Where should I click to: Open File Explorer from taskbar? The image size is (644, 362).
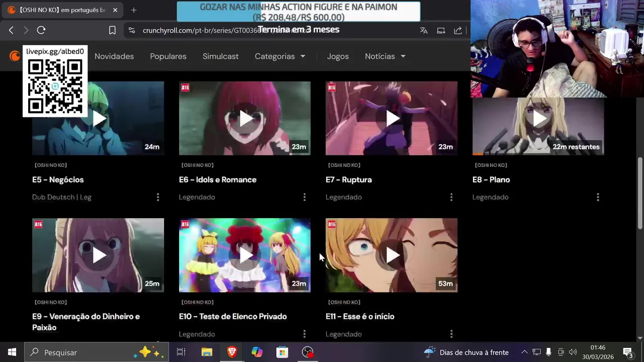207,352
